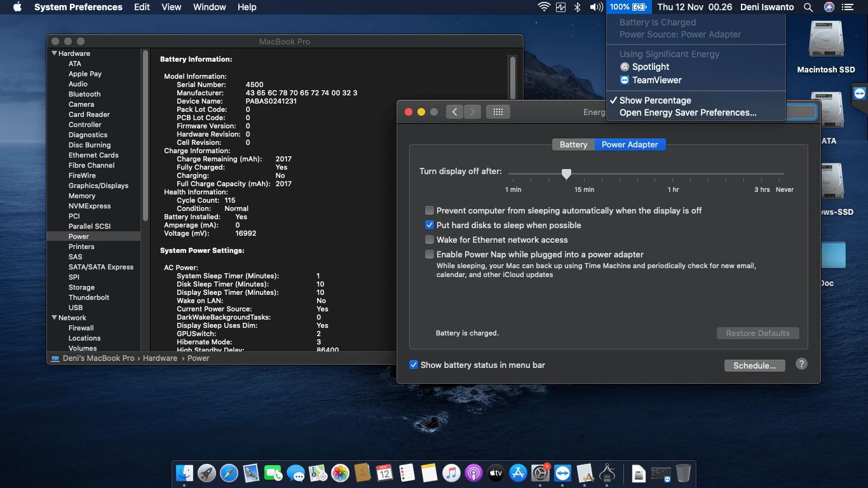The width and height of the screenshot is (868, 488).
Task: Open the Messages app in Dock
Action: 295,473
